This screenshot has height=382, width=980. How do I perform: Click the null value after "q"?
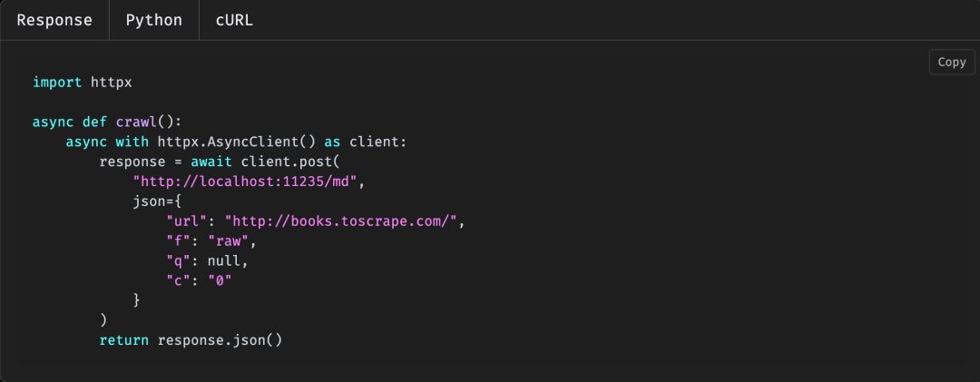click(x=224, y=261)
